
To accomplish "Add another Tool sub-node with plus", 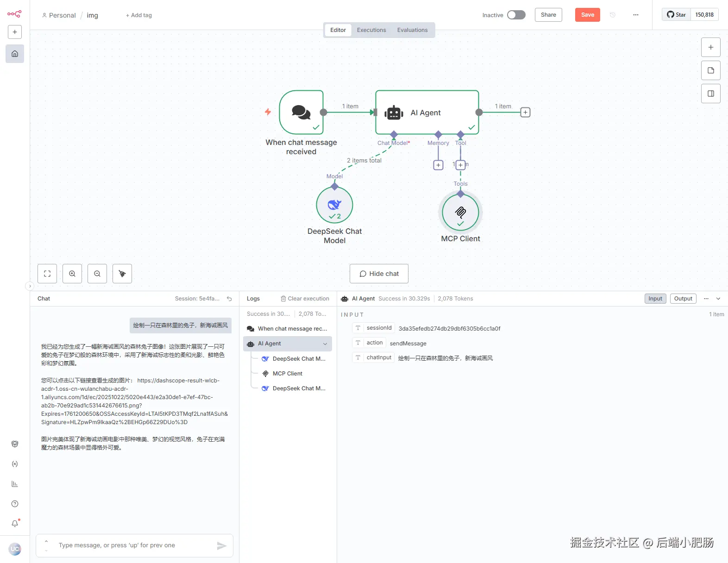I will 460,165.
